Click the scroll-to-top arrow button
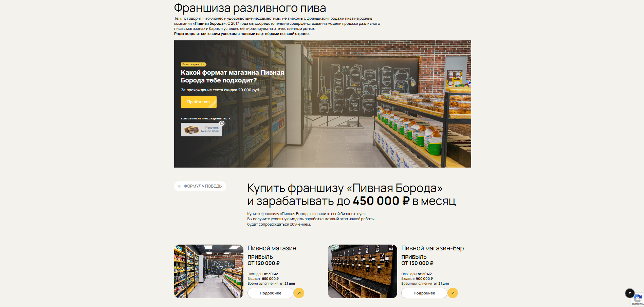Screen dimensions: 644x307 coord(630,293)
